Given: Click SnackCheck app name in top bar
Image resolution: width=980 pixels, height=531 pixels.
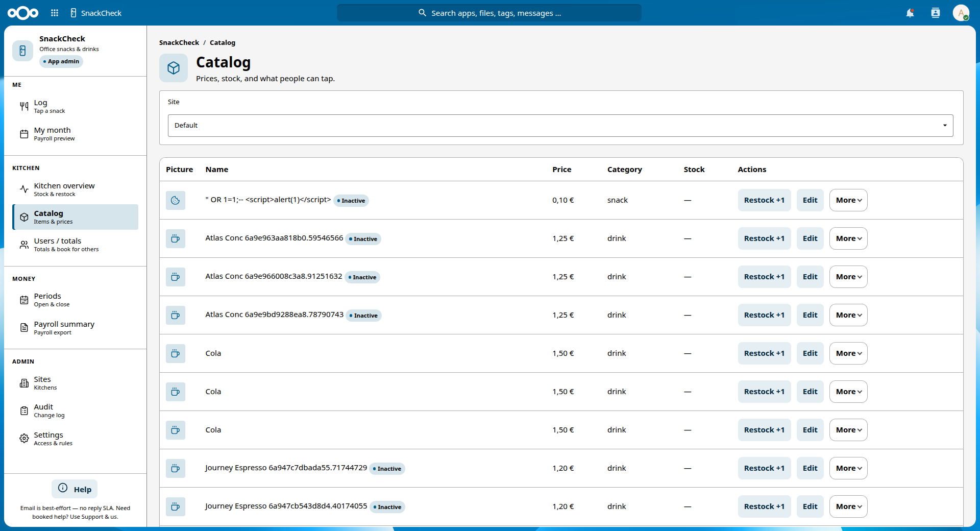Looking at the screenshot, I should click(x=101, y=13).
